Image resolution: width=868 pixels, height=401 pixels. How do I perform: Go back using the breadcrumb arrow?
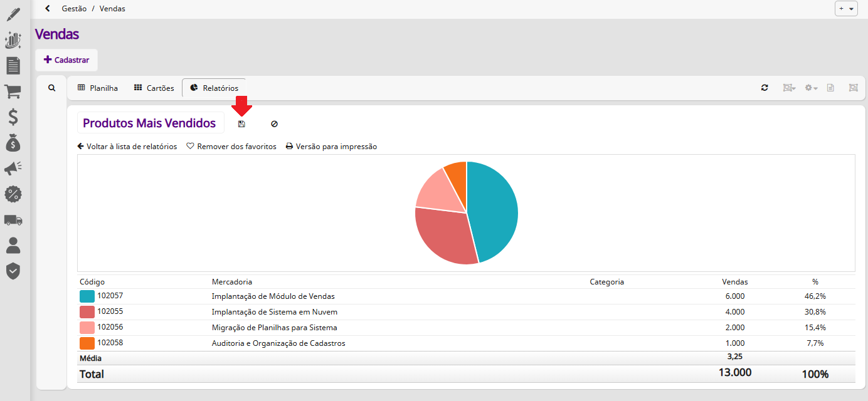tap(48, 9)
